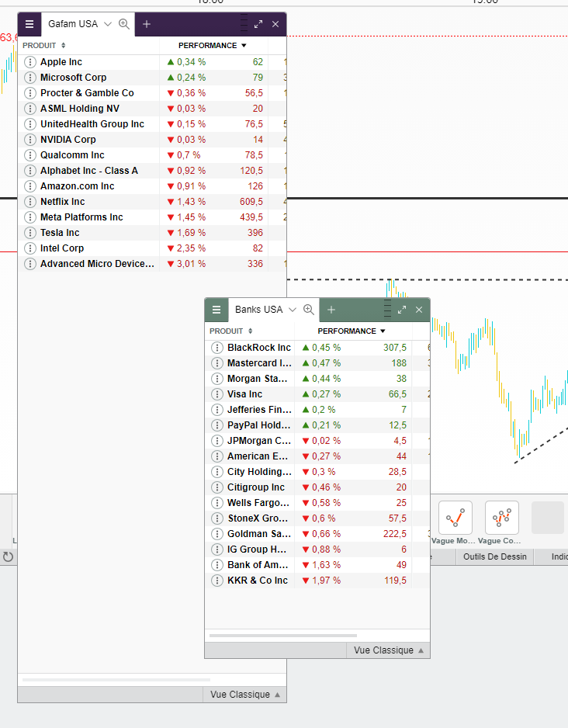Select UnitedHealth Group Inc row
The width and height of the screenshot is (568, 728).
tap(152, 124)
